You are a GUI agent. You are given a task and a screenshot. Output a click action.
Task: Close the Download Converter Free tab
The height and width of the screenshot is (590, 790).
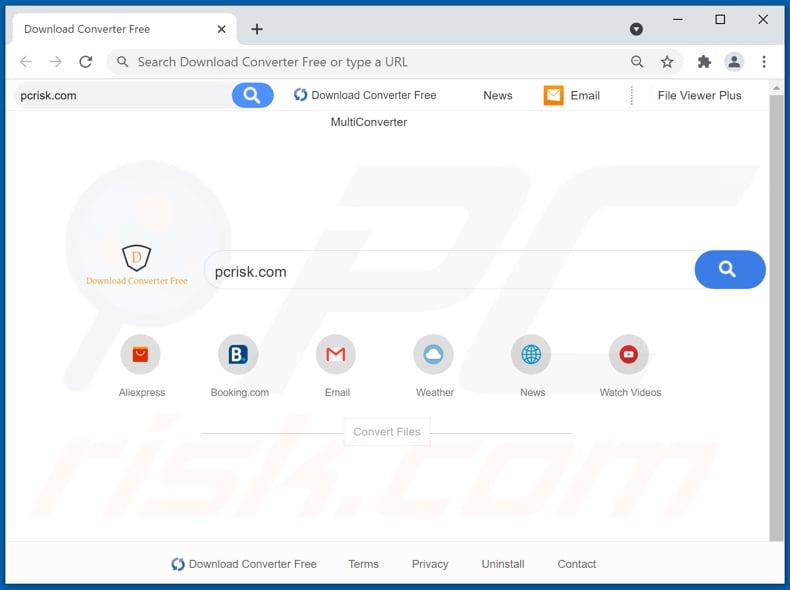coord(221,29)
